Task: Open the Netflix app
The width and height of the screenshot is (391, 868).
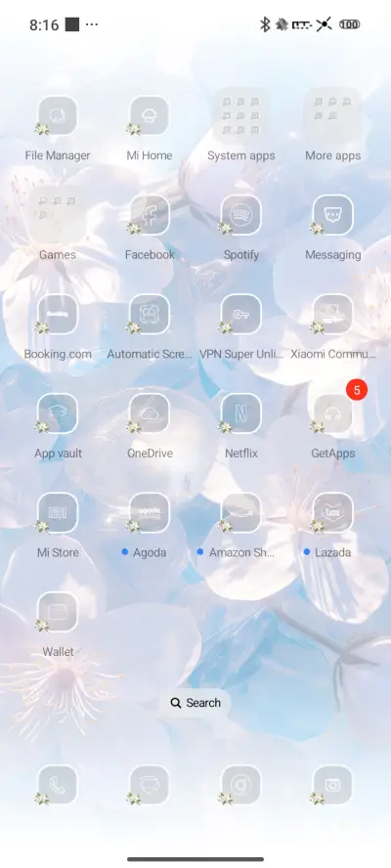Action: (x=240, y=412)
